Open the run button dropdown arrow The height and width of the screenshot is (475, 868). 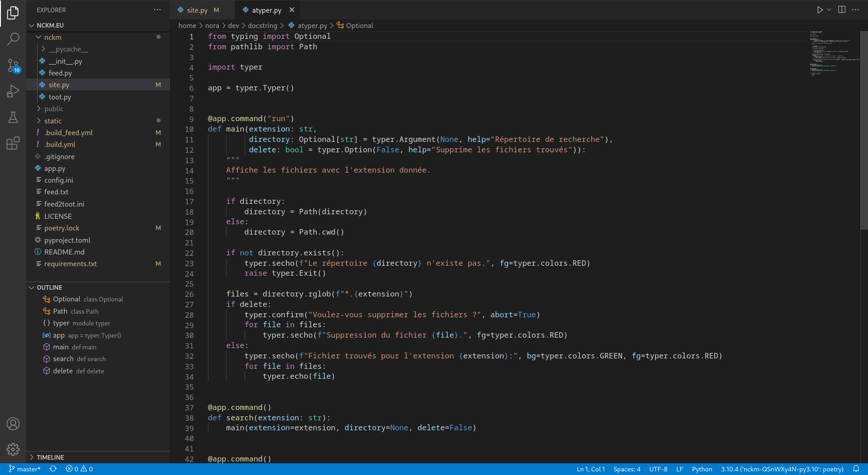[x=829, y=10]
